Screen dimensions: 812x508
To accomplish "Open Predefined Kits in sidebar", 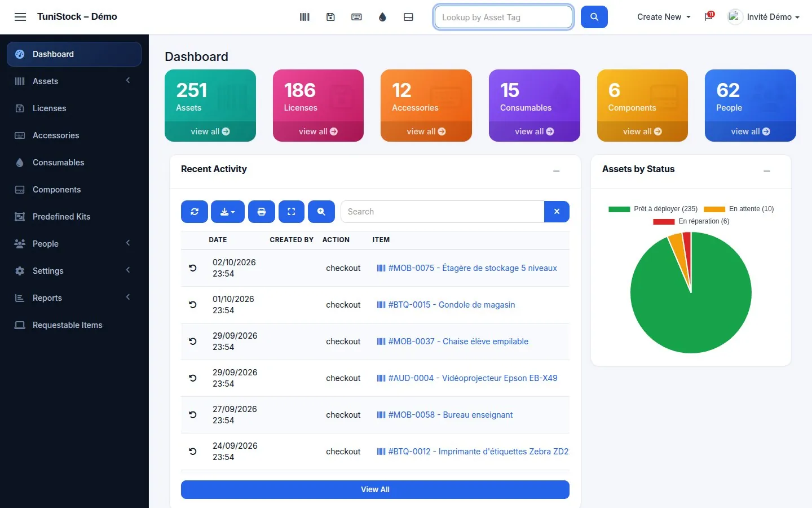I will [74, 217].
